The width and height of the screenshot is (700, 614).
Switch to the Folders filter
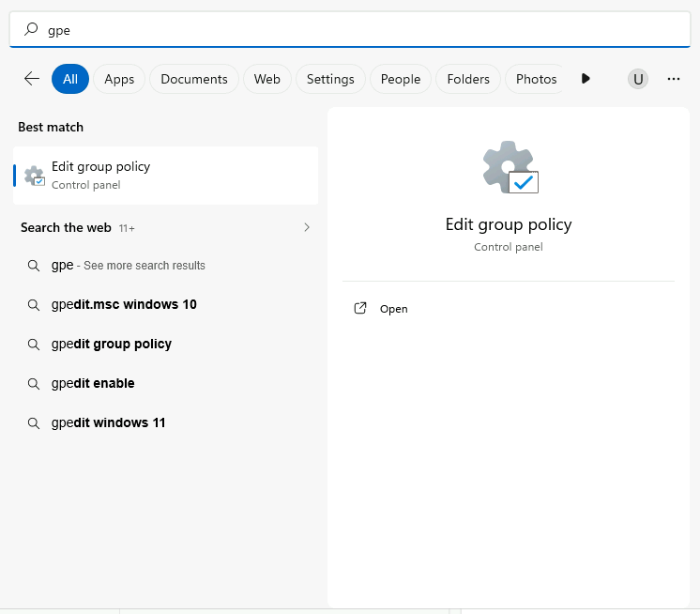click(x=468, y=79)
